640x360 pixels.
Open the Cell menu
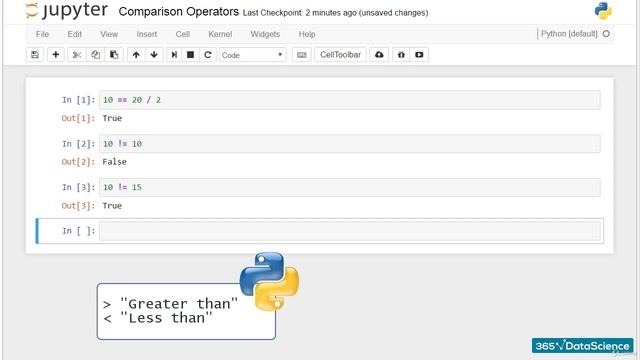click(182, 34)
